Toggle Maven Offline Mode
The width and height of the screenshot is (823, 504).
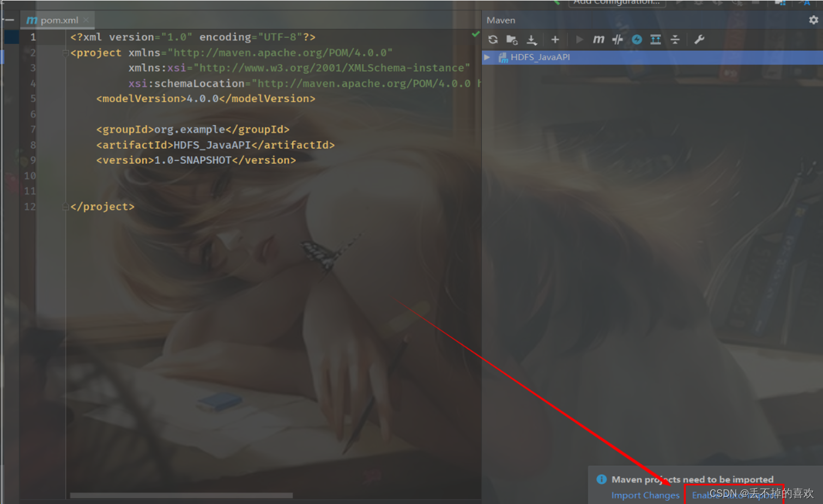coord(618,39)
